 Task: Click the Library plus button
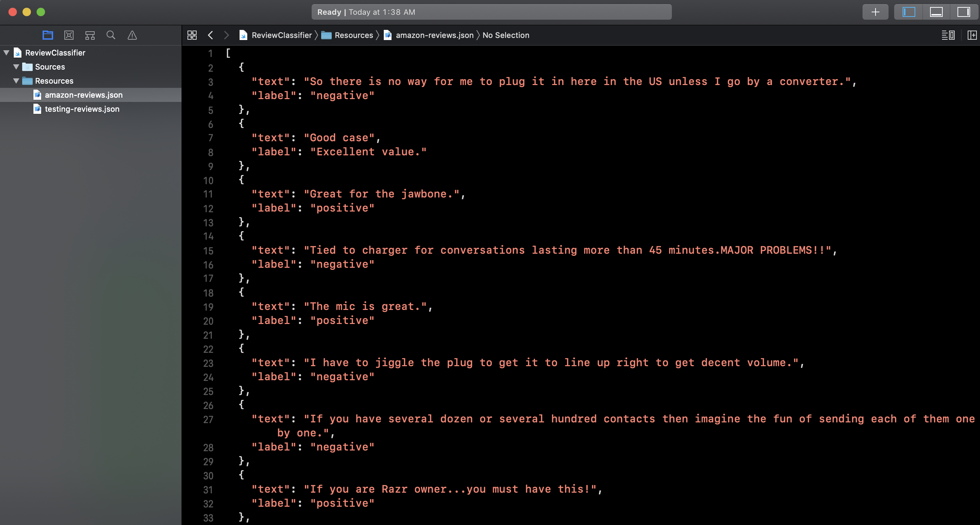(875, 12)
